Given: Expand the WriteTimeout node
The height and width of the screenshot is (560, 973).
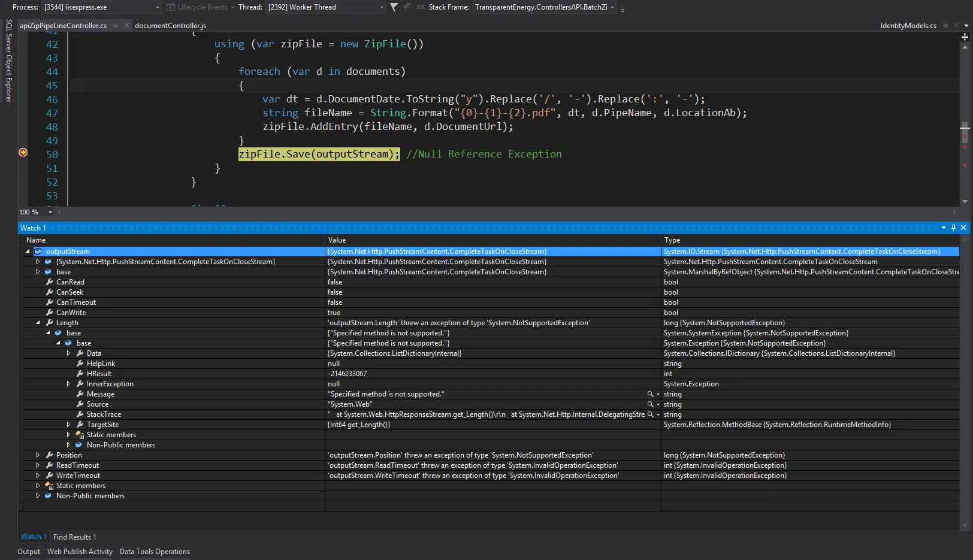Looking at the screenshot, I should (x=38, y=476).
